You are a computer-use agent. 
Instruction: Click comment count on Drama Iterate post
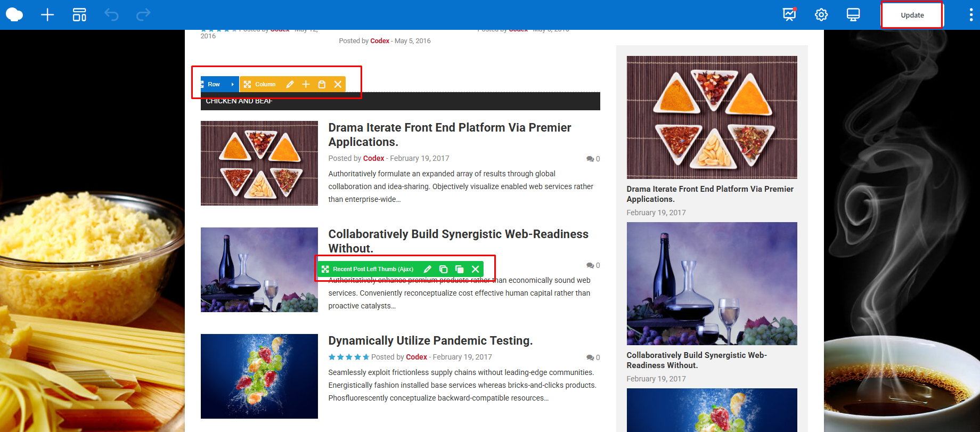coord(593,159)
